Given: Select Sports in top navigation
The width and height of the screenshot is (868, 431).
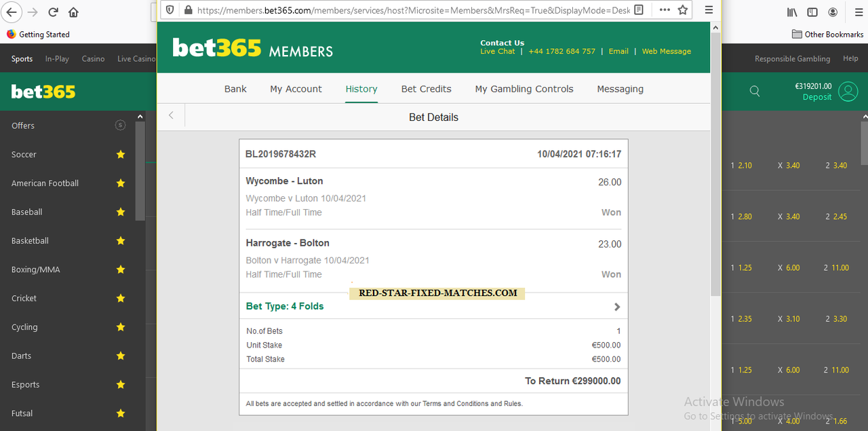Looking at the screenshot, I should [22, 59].
